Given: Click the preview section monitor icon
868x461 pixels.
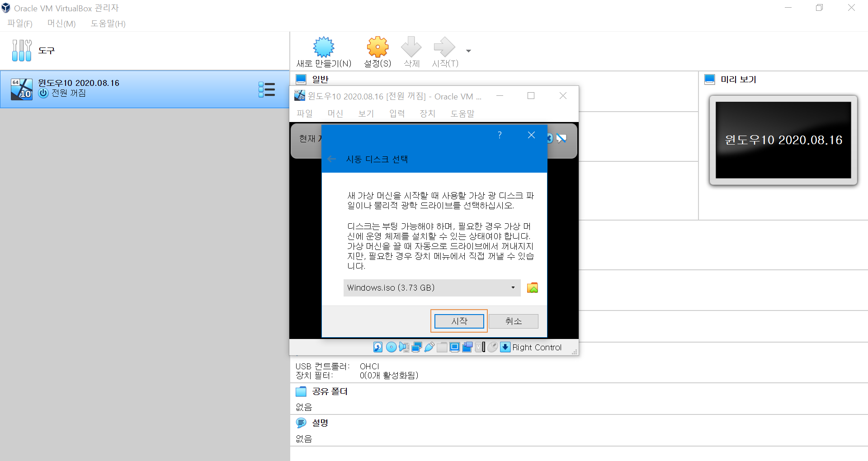Looking at the screenshot, I should [710, 80].
